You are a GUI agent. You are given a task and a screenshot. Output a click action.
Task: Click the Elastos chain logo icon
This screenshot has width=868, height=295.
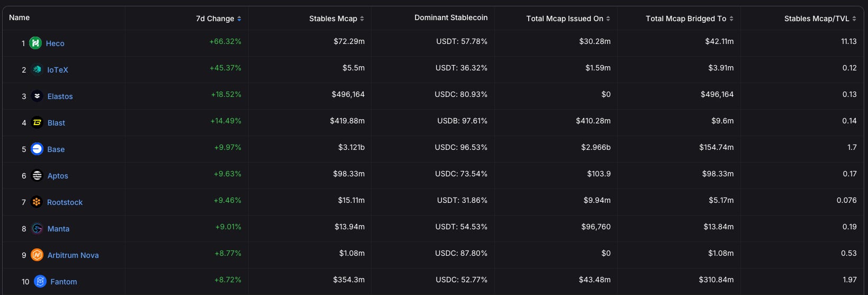(x=37, y=96)
